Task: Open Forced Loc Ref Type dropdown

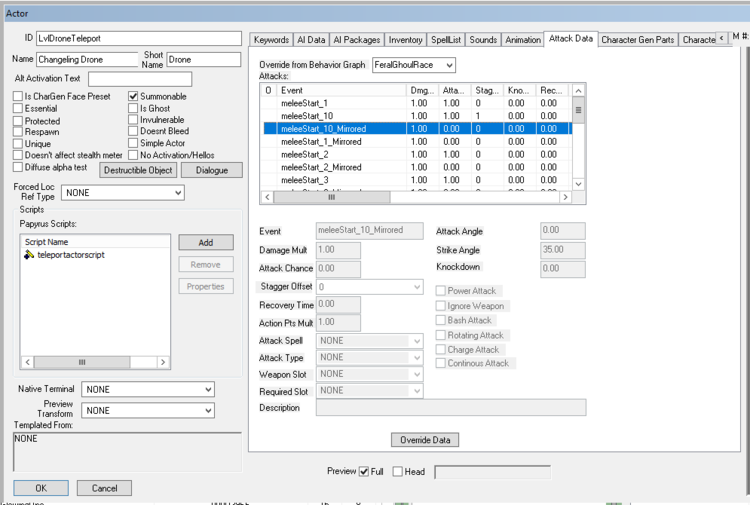Action: [123, 193]
